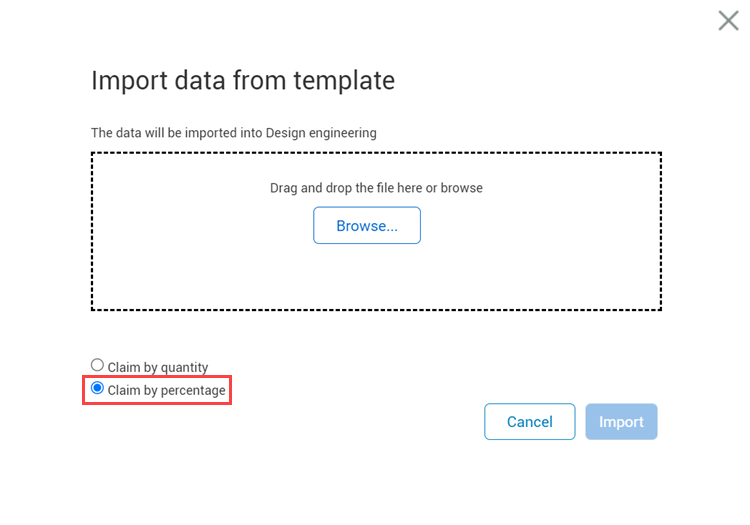The image size is (750, 525).
Task: Click the 'Claim by quantity' label text
Action: 158,367
